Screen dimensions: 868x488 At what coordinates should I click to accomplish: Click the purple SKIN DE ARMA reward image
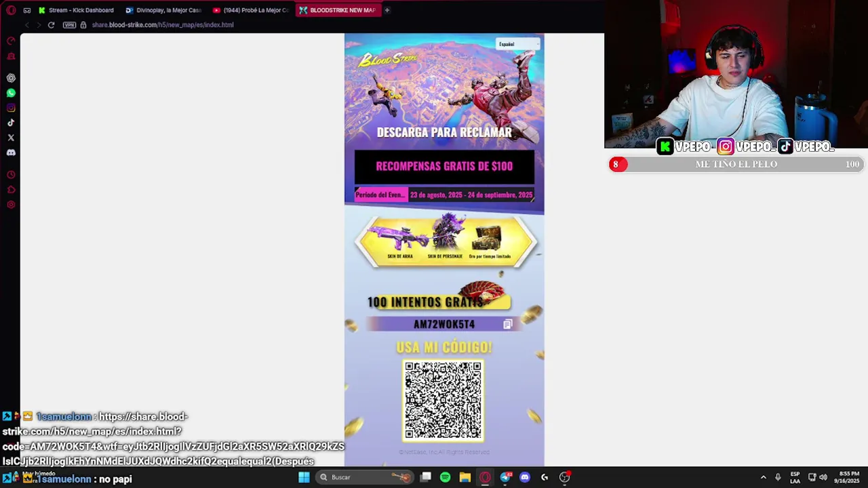click(400, 239)
